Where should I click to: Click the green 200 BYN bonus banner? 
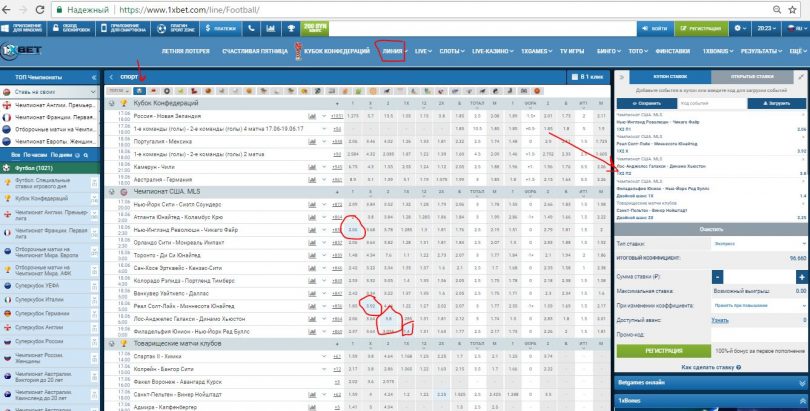(x=315, y=29)
